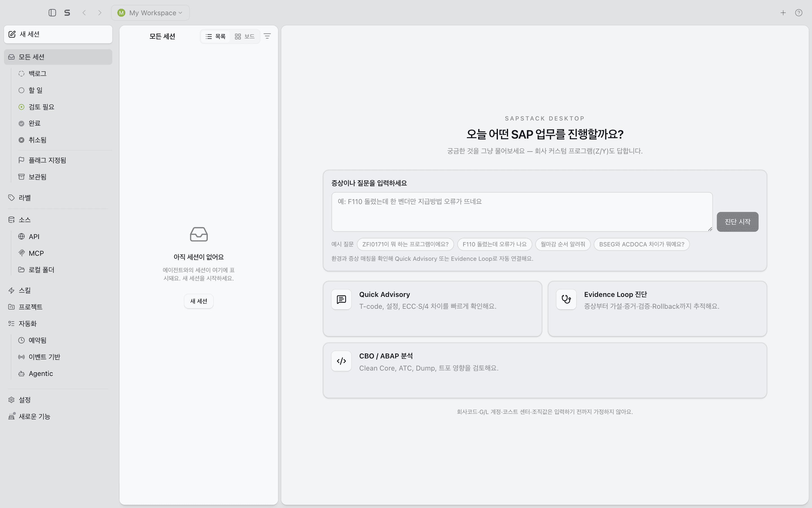
Task: Start a new session from sidebar 새 세션
Action: click(58, 34)
